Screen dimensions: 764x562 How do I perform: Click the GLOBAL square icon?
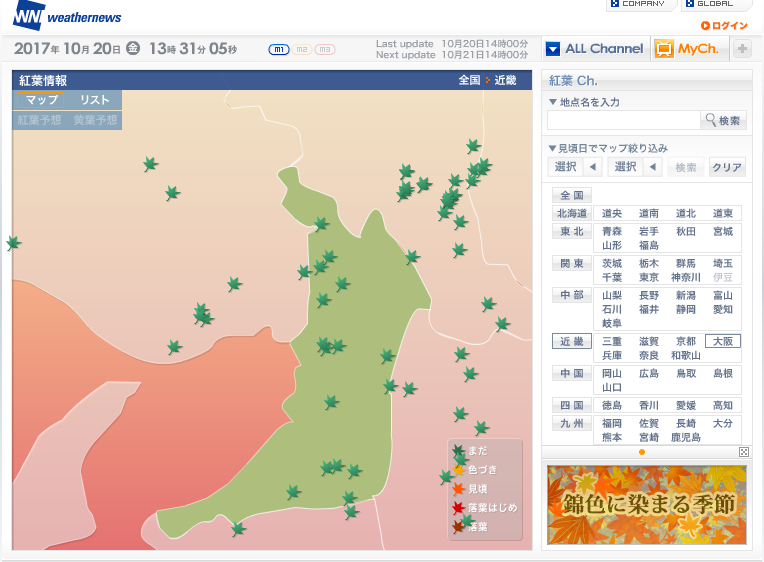[689, 3]
